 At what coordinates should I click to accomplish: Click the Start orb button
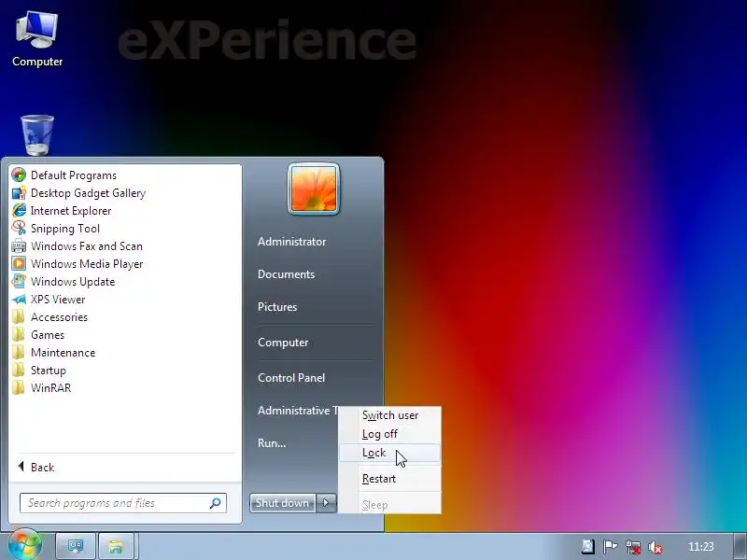click(x=24, y=545)
